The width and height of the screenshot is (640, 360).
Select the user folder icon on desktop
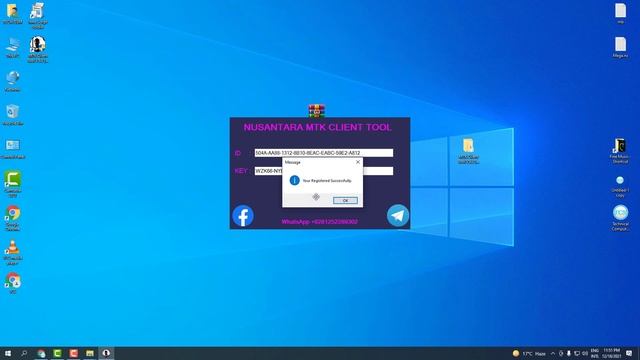(x=12, y=13)
